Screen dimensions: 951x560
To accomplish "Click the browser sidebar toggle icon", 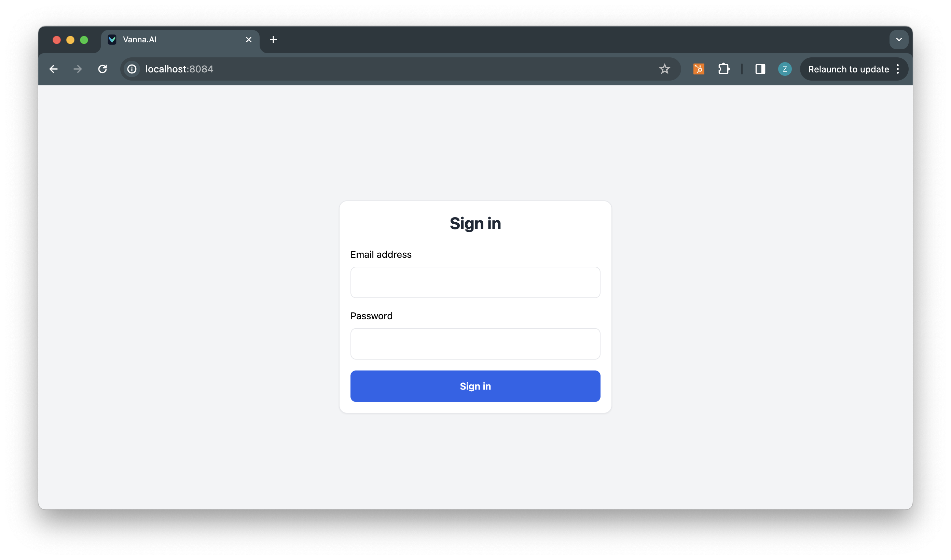I will [x=760, y=69].
